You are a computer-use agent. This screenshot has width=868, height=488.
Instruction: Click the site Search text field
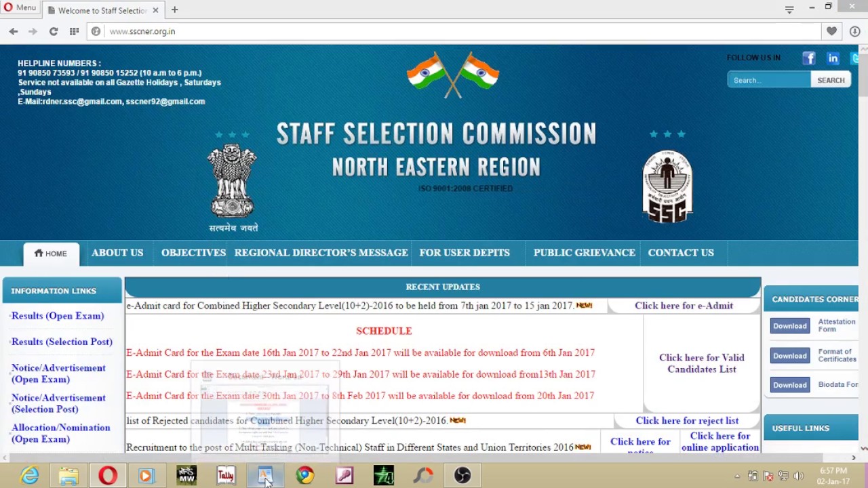click(x=769, y=80)
